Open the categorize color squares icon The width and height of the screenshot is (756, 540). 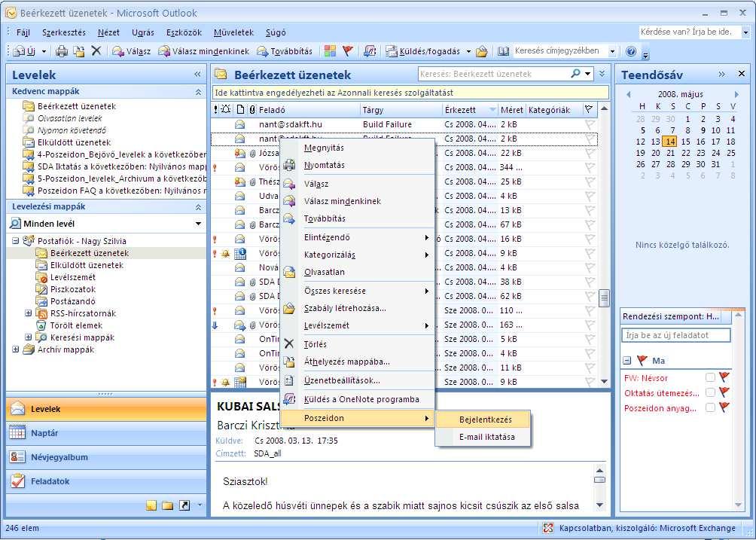point(331,51)
